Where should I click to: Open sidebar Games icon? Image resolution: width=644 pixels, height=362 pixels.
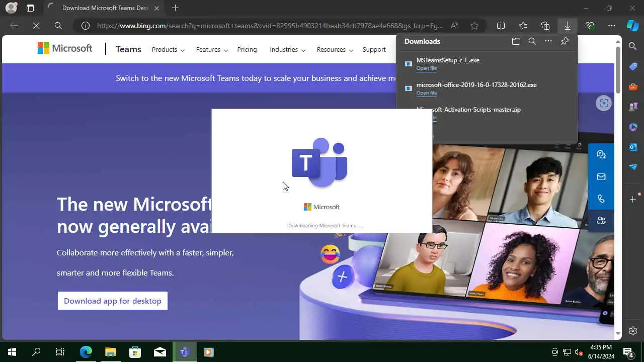pyautogui.click(x=633, y=107)
